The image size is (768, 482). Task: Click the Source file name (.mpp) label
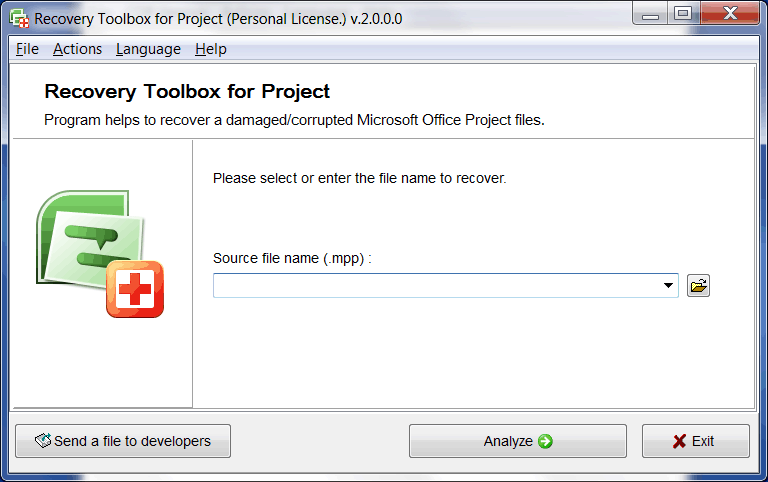coord(292,258)
